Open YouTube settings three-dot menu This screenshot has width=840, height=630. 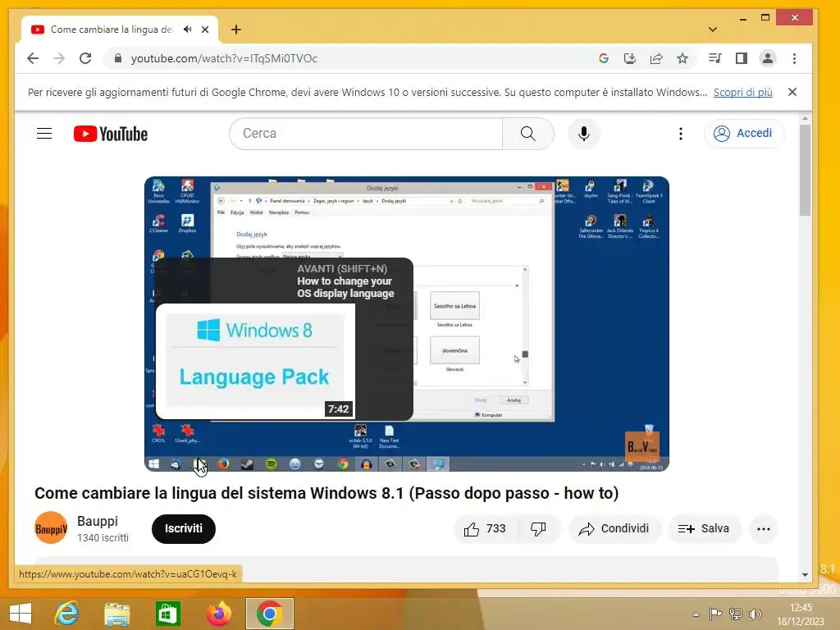pos(680,134)
